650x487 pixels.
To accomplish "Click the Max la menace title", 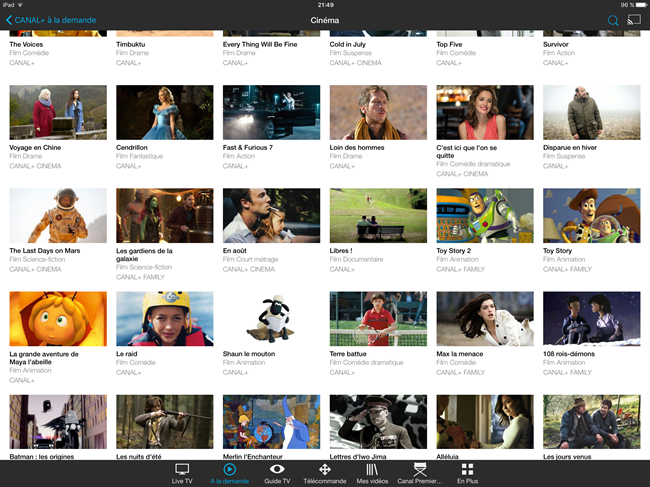I will click(x=460, y=354).
